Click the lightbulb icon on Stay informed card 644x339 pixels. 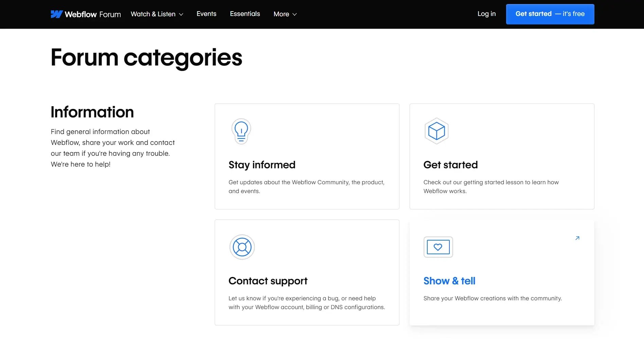tap(241, 131)
